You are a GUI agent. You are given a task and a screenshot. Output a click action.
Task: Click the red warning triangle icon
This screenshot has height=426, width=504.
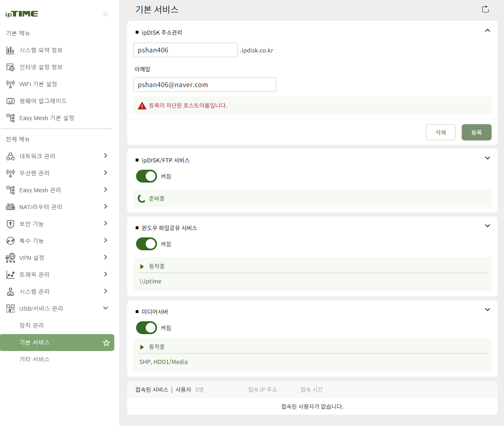click(142, 106)
